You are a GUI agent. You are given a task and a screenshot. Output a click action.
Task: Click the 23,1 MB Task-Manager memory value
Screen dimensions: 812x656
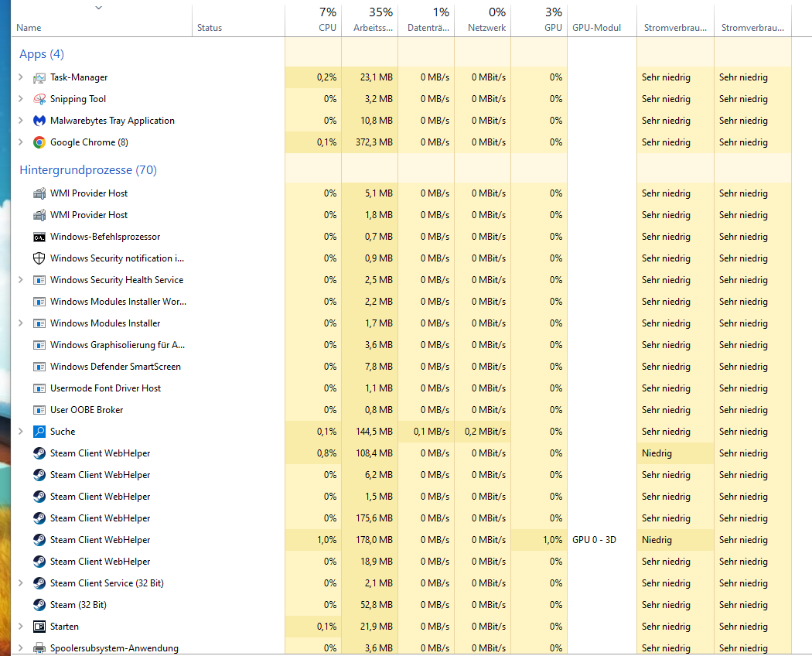[x=377, y=77]
